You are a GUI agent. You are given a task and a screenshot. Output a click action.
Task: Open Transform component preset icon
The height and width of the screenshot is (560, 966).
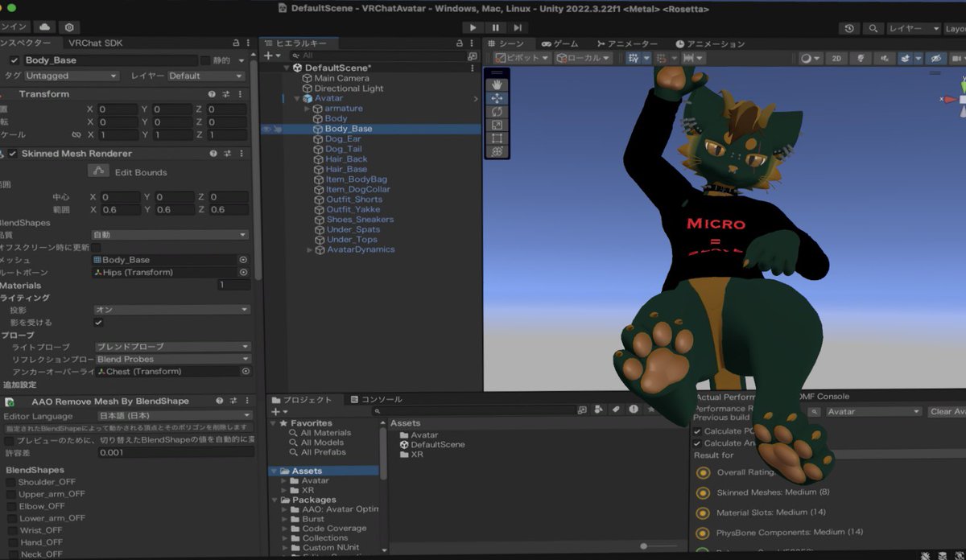pos(228,94)
